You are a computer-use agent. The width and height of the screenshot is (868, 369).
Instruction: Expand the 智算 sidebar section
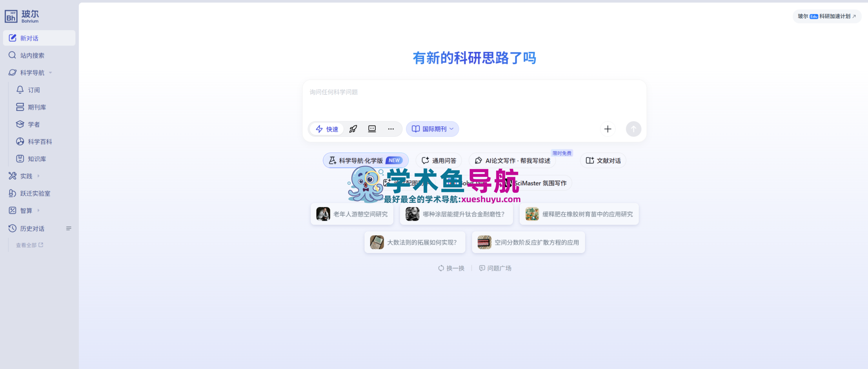click(x=39, y=210)
